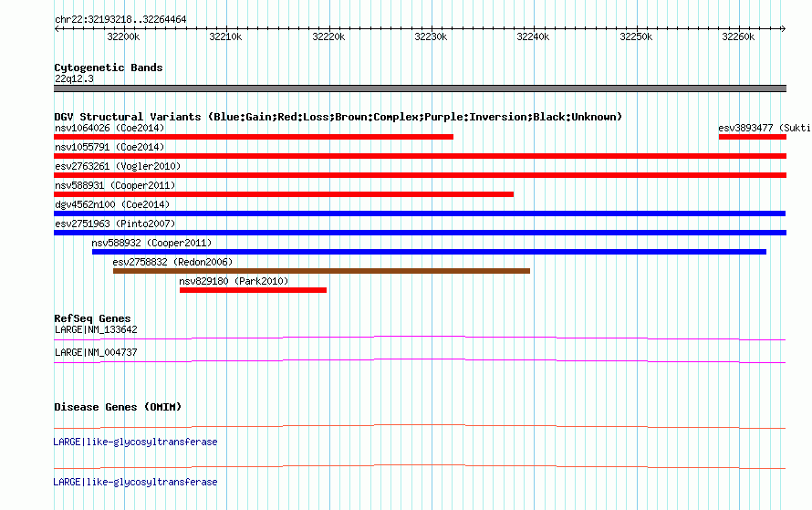Click the second orange OMIM disease gene line
Viewport: 812px width, 510px height.
[x=420, y=466]
